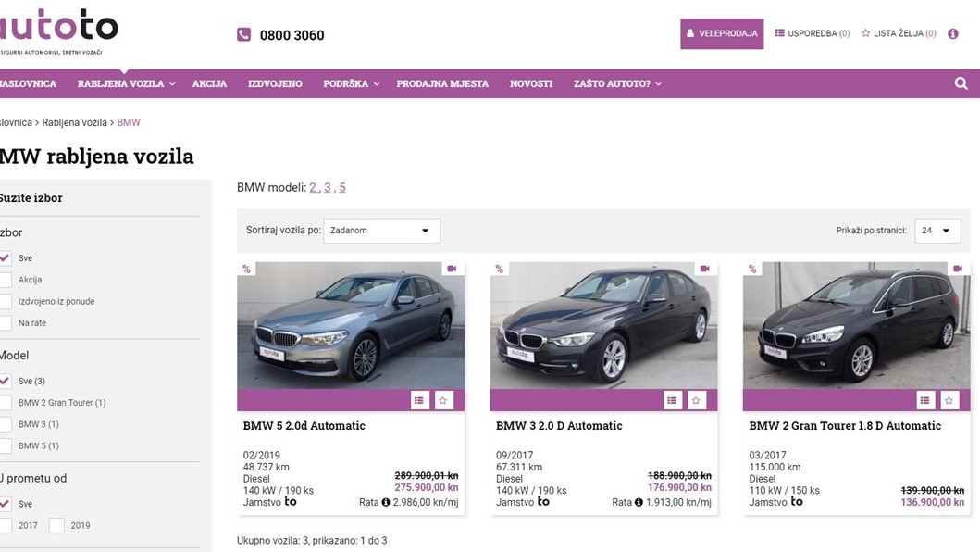The image size is (980, 552).
Task: Open the Akcija nav item
Action: [209, 83]
